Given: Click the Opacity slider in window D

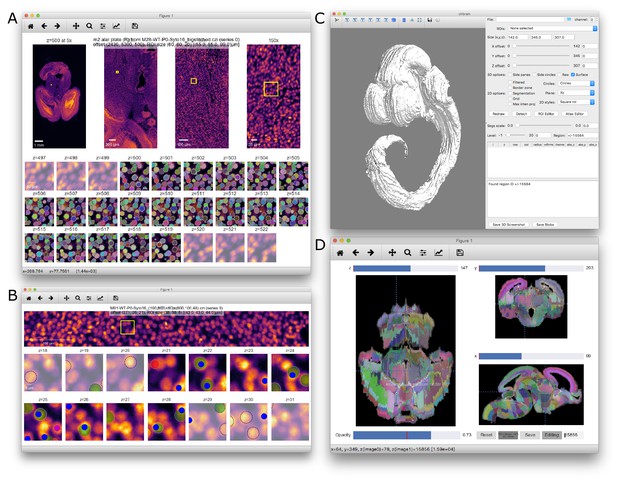Looking at the screenshot, I should tap(406, 435).
